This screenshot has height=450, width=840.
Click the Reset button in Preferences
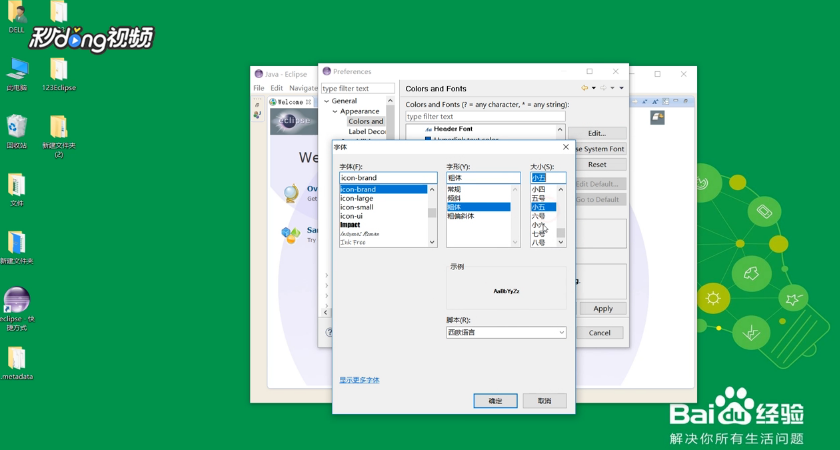(597, 164)
